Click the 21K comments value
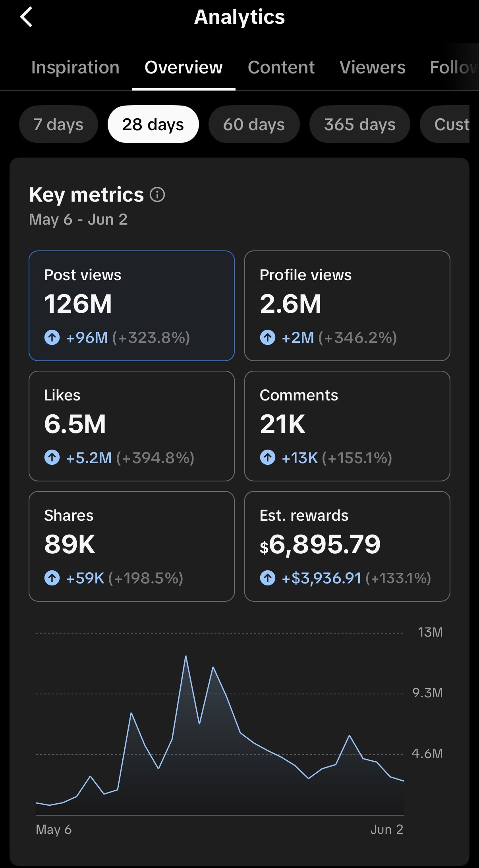479x868 pixels. (x=282, y=424)
